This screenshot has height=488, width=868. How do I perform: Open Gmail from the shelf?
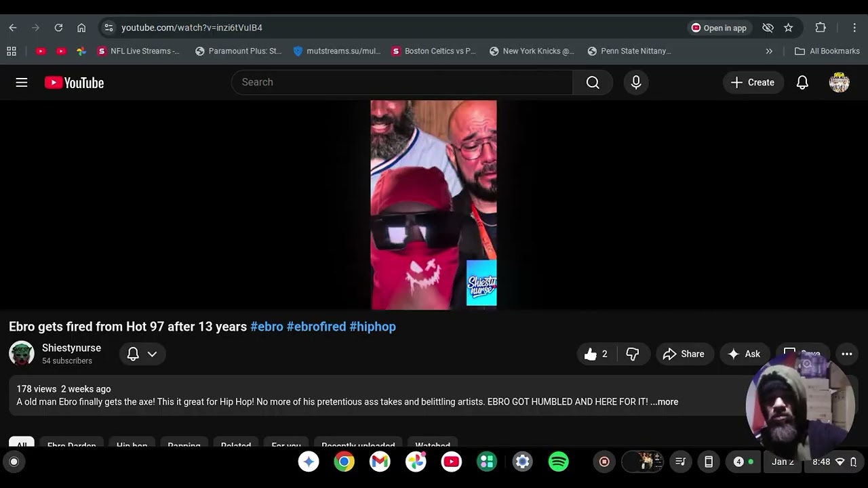[x=380, y=462]
